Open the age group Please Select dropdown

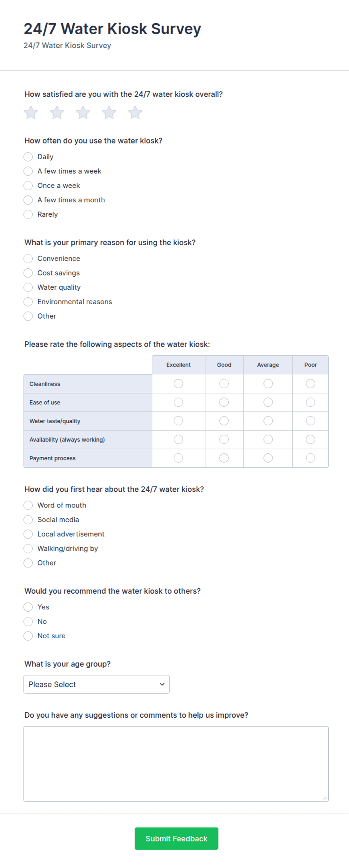(x=96, y=684)
